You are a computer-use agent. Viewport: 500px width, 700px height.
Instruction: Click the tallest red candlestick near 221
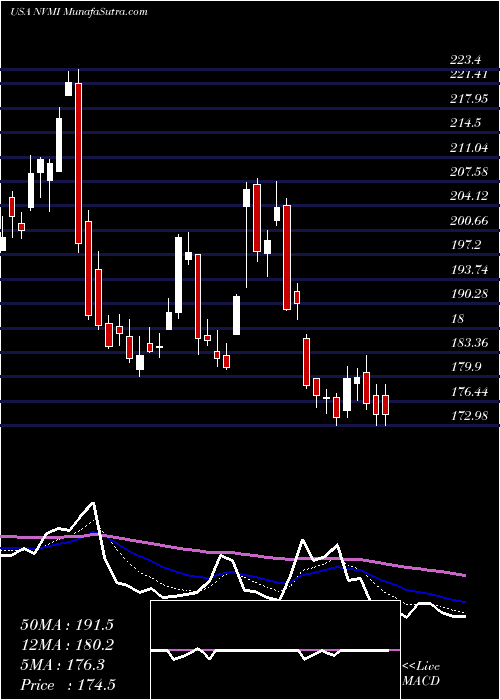[x=79, y=163]
